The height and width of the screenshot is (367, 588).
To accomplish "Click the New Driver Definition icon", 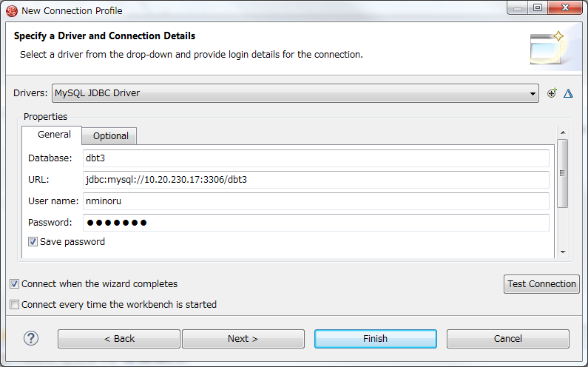I will click(x=552, y=93).
